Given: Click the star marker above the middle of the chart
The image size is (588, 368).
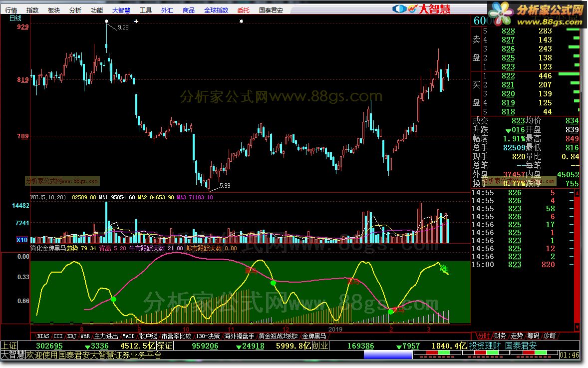Looking at the screenshot, I should pyautogui.click(x=241, y=21).
